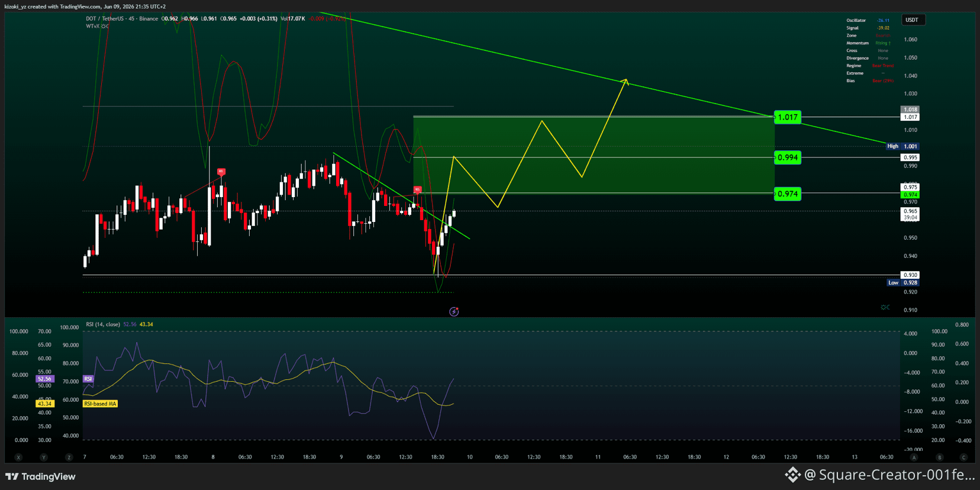980x490 pixels.
Task: Click the Bias row in the stats table
Action: point(870,80)
